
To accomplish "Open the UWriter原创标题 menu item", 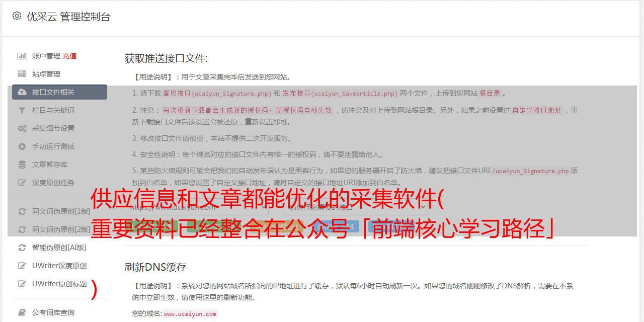I will tap(59, 284).
